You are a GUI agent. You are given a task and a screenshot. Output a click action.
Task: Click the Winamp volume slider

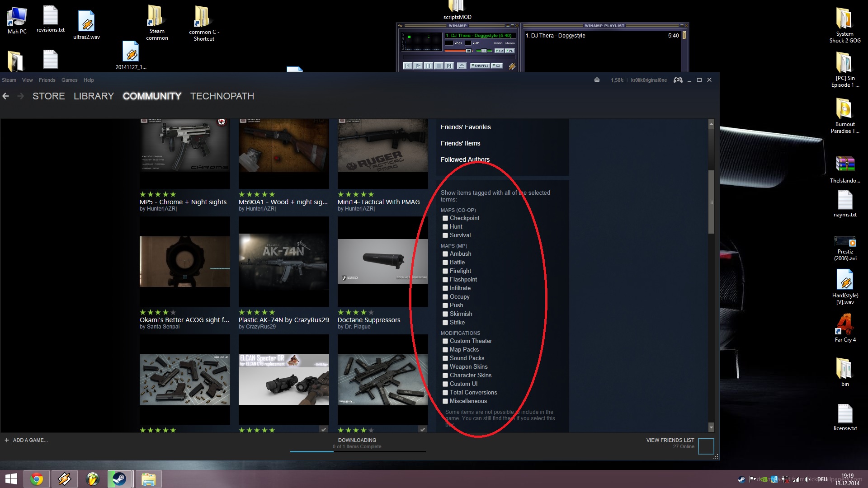click(459, 51)
